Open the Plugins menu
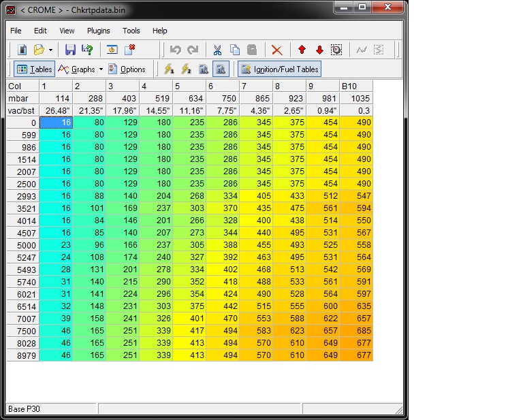 (x=98, y=31)
